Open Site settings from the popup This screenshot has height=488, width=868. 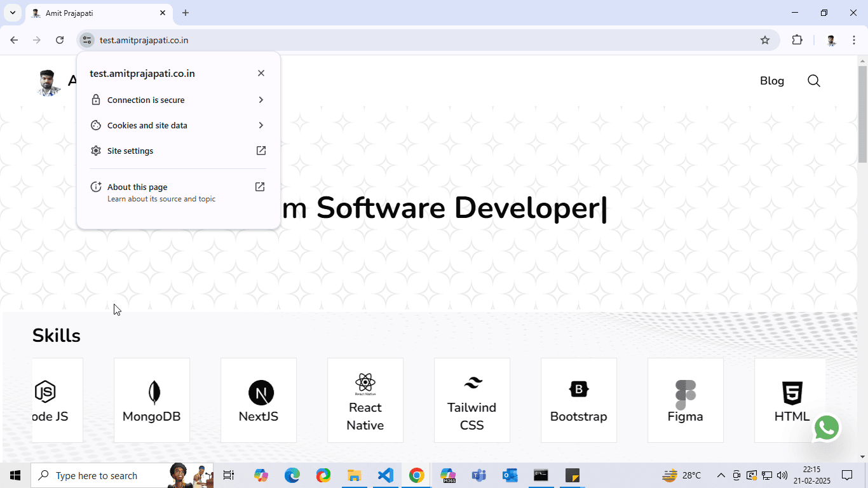pos(178,151)
